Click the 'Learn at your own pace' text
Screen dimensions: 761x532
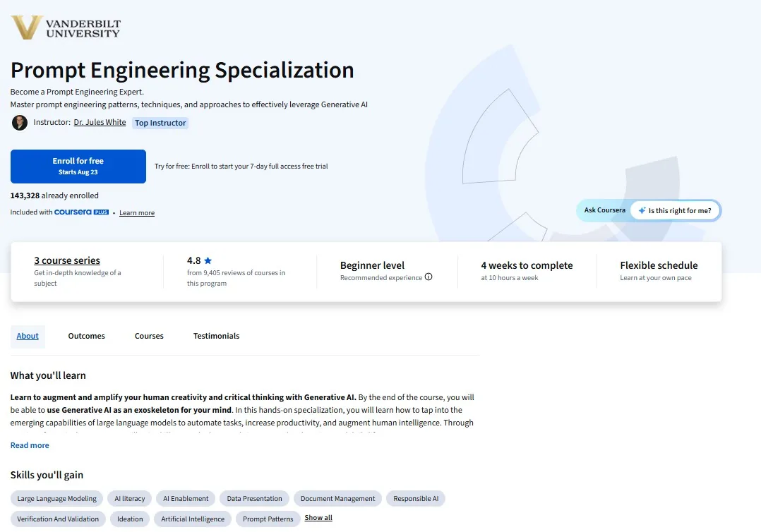(x=656, y=278)
